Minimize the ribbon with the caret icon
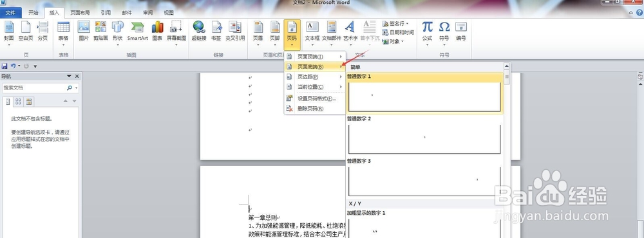The image size is (644, 238). [x=631, y=13]
